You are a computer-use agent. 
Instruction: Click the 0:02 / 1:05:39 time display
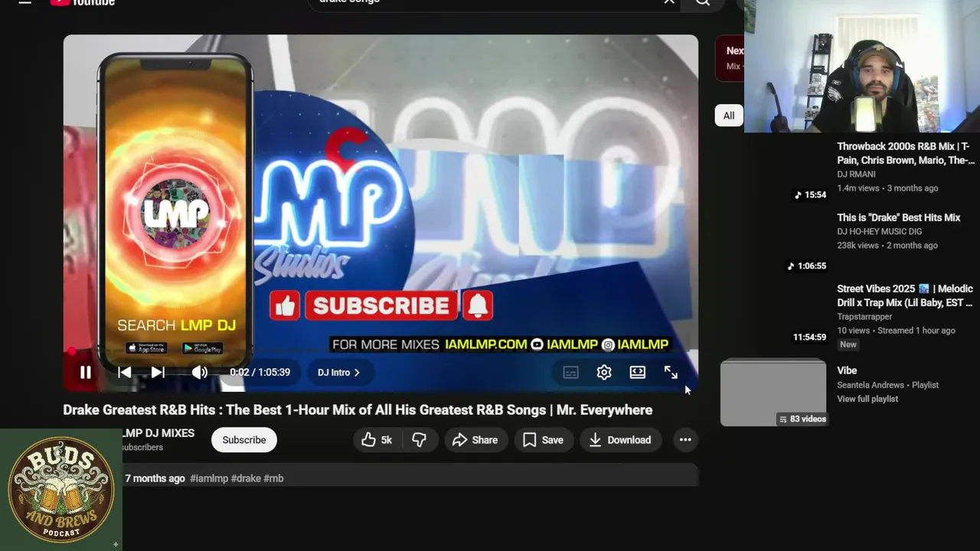pyautogui.click(x=260, y=373)
